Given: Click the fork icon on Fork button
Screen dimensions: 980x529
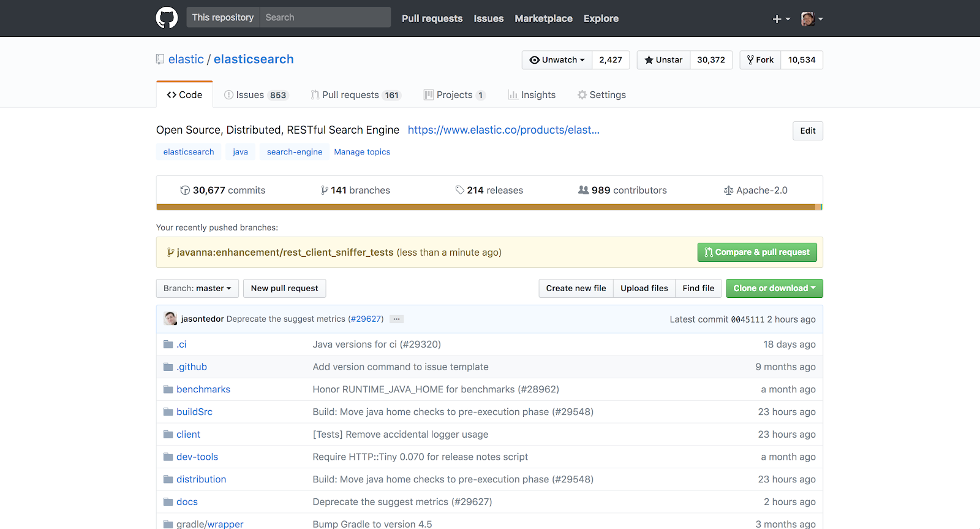Looking at the screenshot, I should (x=750, y=60).
